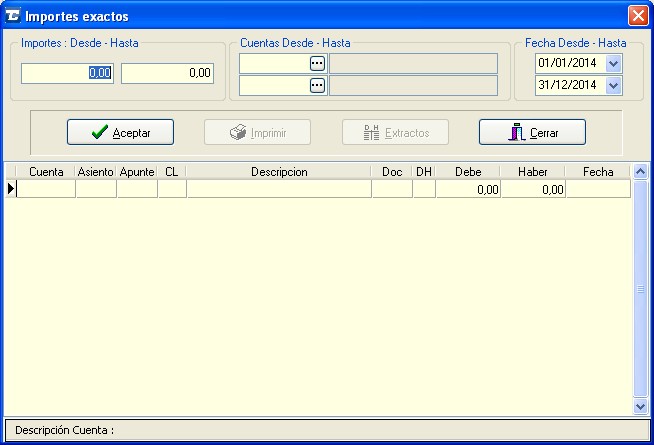Click the first account description display box
The width and height of the screenshot is (654, 445).
[x=413, y=63]
